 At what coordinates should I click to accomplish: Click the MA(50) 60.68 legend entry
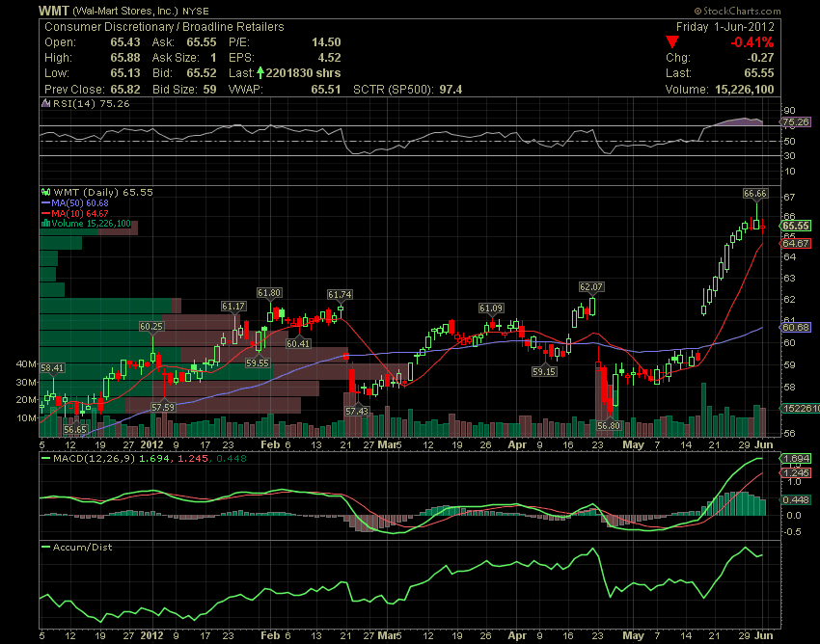click(79, 202)
